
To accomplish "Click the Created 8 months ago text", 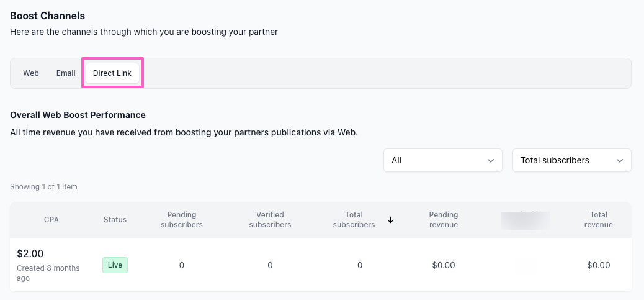I will point(48,273).
